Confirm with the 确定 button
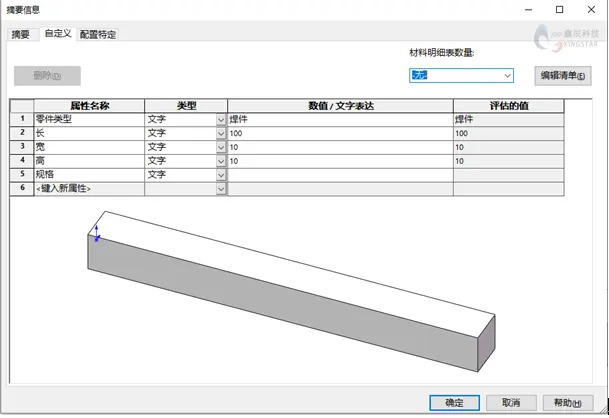The width and height of the screenshot is (609, 418). 454,402
